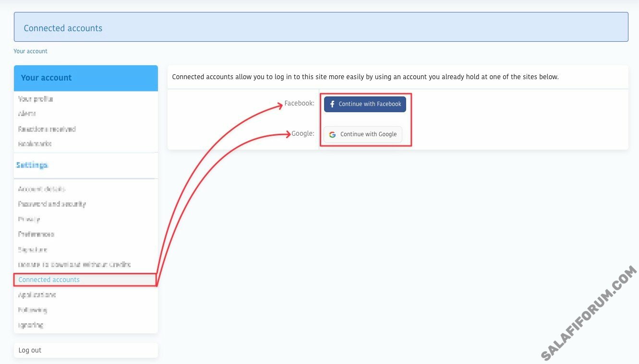Open Preferences in the sidebar
The width and height of the screenshot is (639, 364).
click(x=36, y=235)
